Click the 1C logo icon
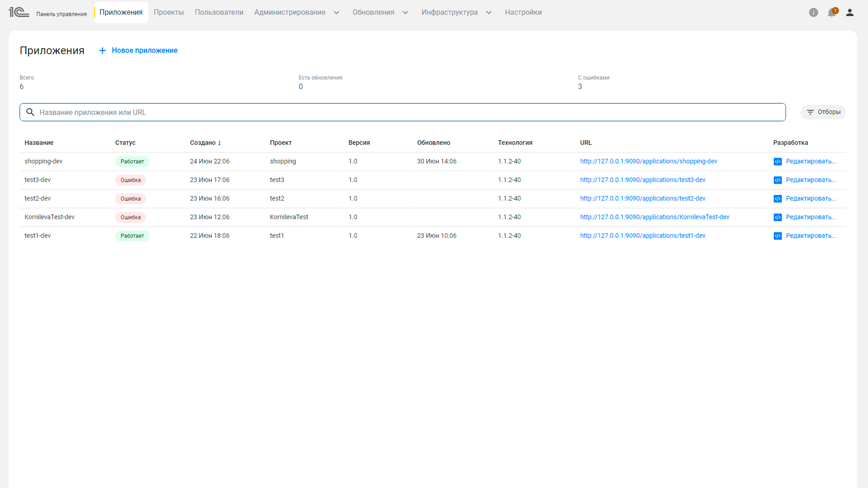 coord(19,12)
